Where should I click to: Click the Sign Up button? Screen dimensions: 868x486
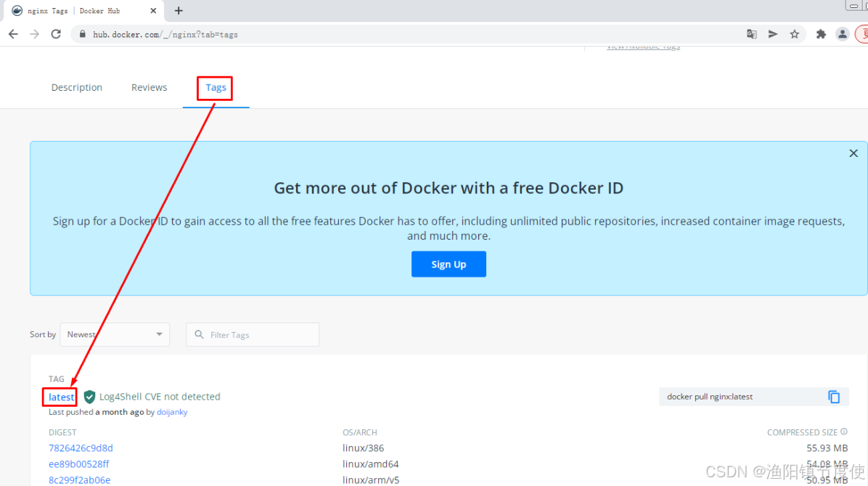pyautogui.click(x=449, y=264)
